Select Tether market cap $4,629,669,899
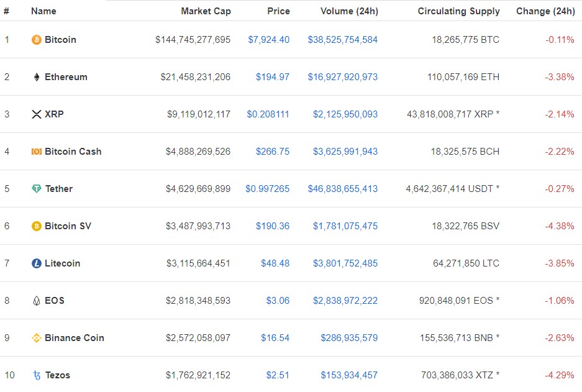Screen dimensions: 582x392 click(198, 189)
